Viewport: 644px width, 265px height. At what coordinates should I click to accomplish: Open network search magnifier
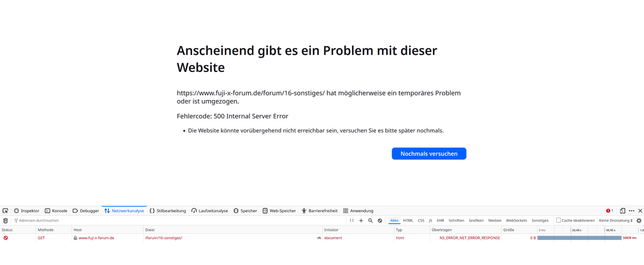point(370,221)
